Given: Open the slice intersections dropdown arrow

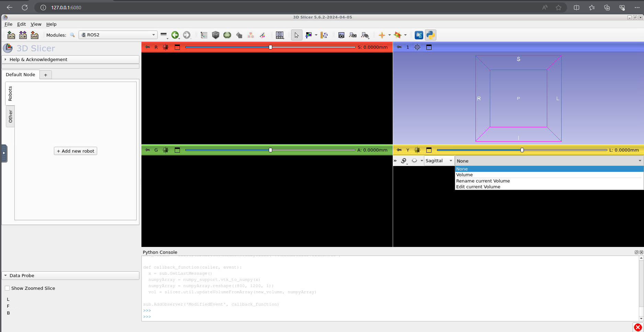Looking at the screenshot, I should tap(405, 35).
